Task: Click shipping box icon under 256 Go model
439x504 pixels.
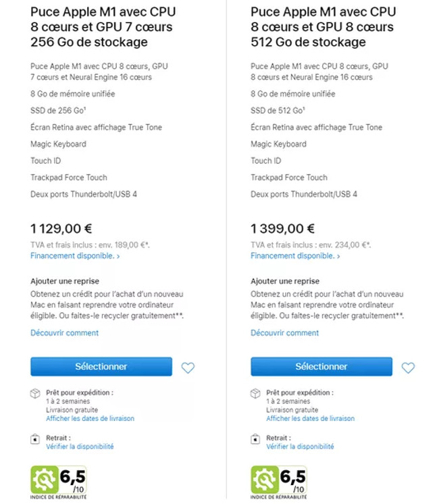Action: point(35,393)
